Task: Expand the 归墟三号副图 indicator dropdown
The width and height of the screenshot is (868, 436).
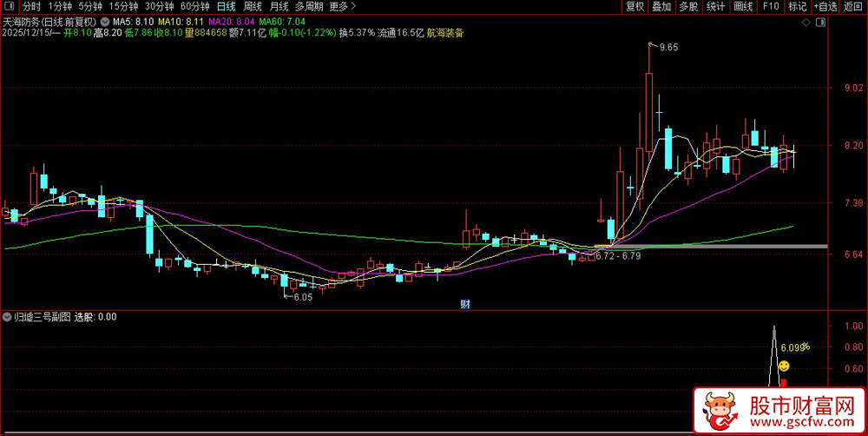Action: tap(7, 317)
